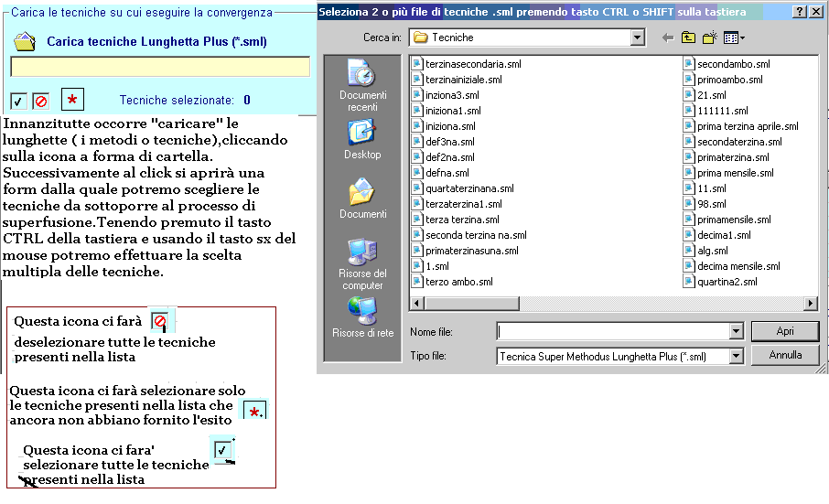Select file seconda terzina na.sml
This screenshot has width=829, height=504.
pyautogui.click(x=469, y=235)
